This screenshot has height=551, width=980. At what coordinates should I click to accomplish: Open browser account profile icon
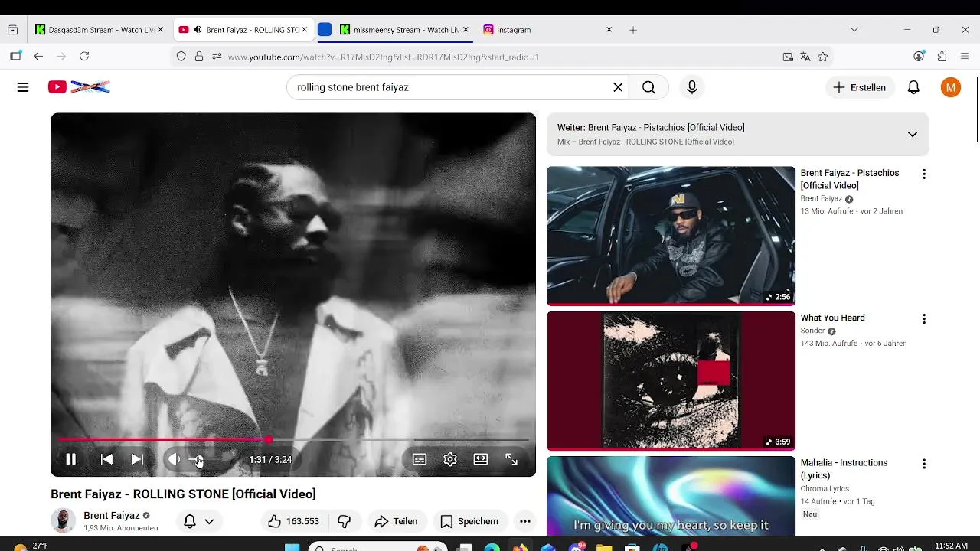[920, 57]
